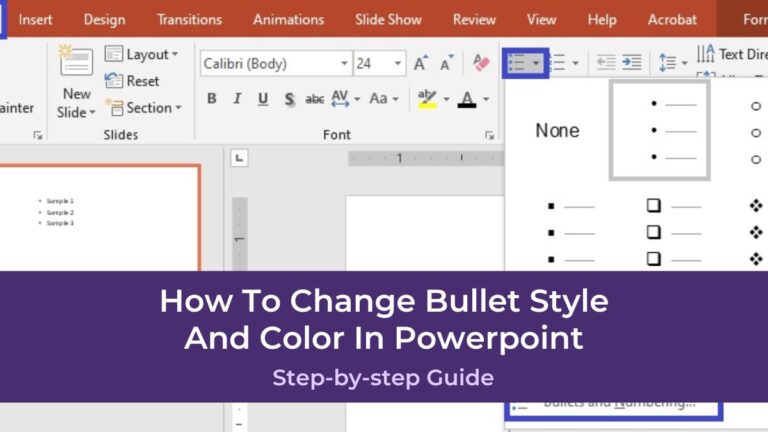Expand the font size 24 dropdown
The width and height of the screenshot is (768, 432).
399,63
